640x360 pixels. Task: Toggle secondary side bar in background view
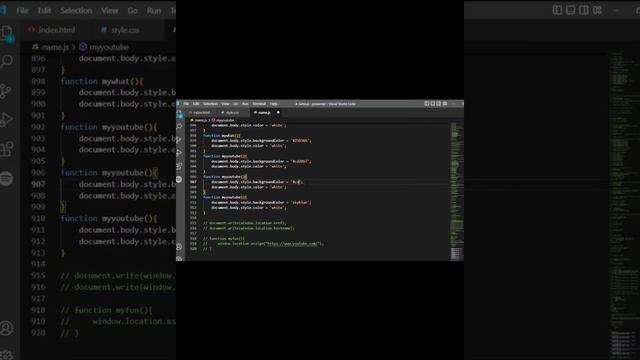[584, 10]
